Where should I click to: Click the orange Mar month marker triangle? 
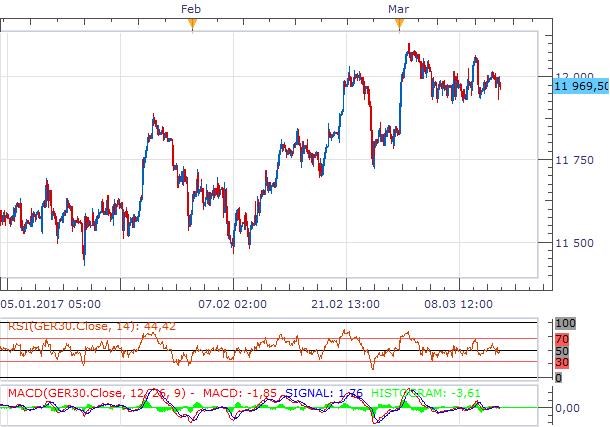point(397,25)
